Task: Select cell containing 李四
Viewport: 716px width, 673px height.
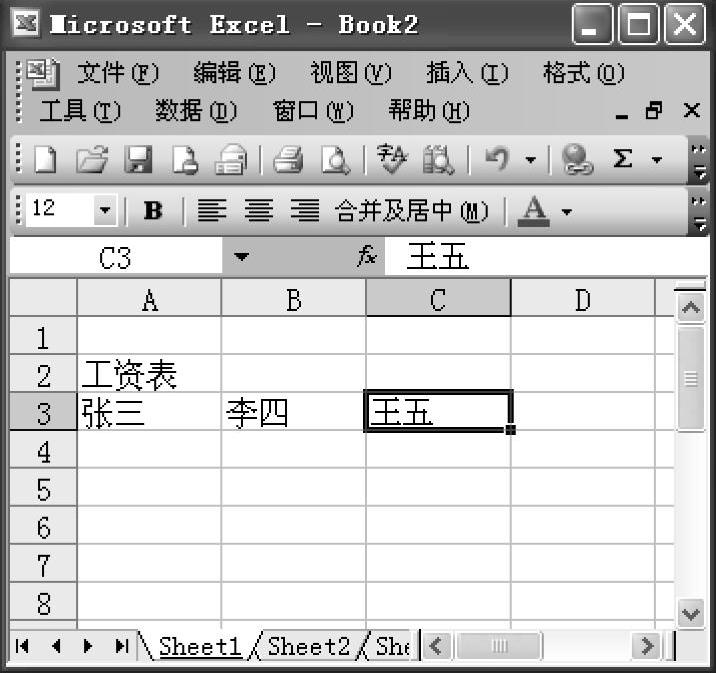Action: tap(294, 412)
